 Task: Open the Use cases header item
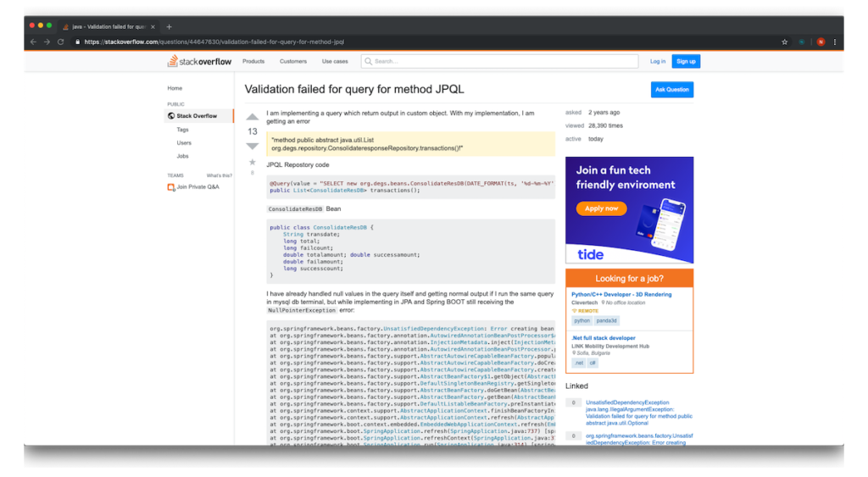[x=335, y=61]
